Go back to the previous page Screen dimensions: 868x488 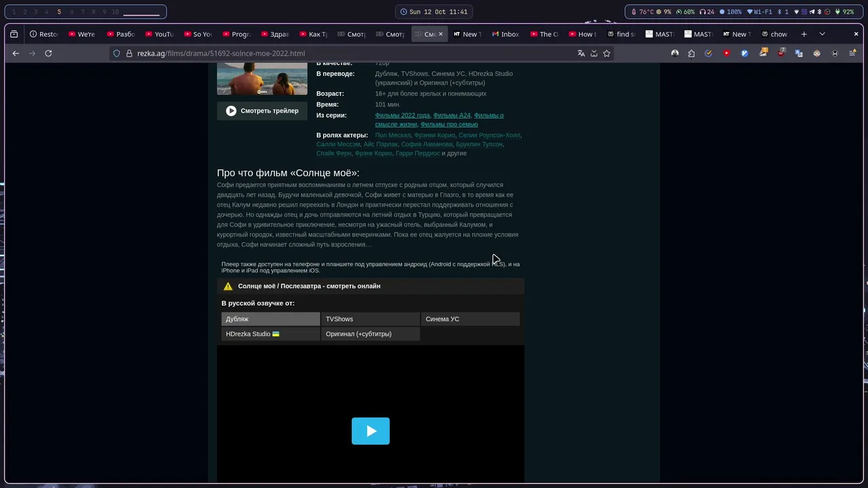(16, 53)
